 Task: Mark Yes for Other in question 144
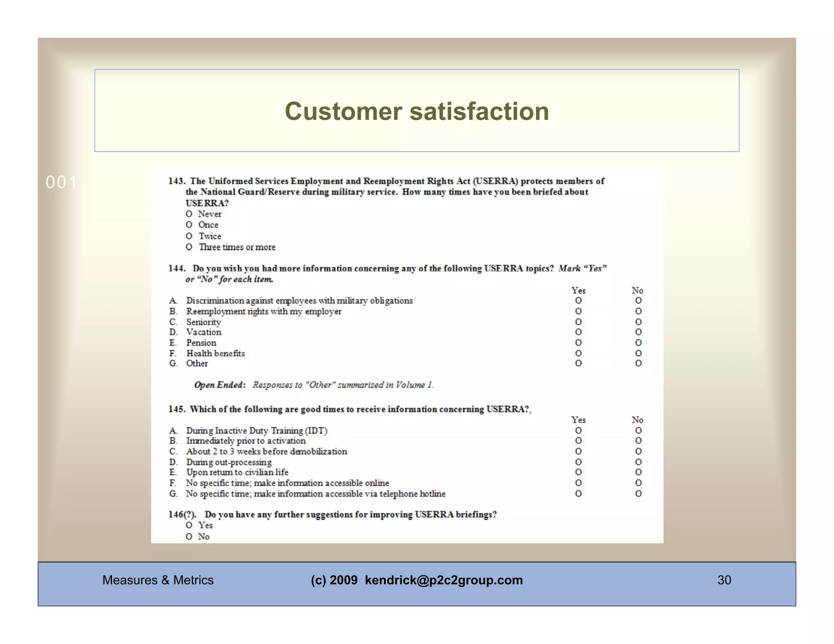click(578, 363)
